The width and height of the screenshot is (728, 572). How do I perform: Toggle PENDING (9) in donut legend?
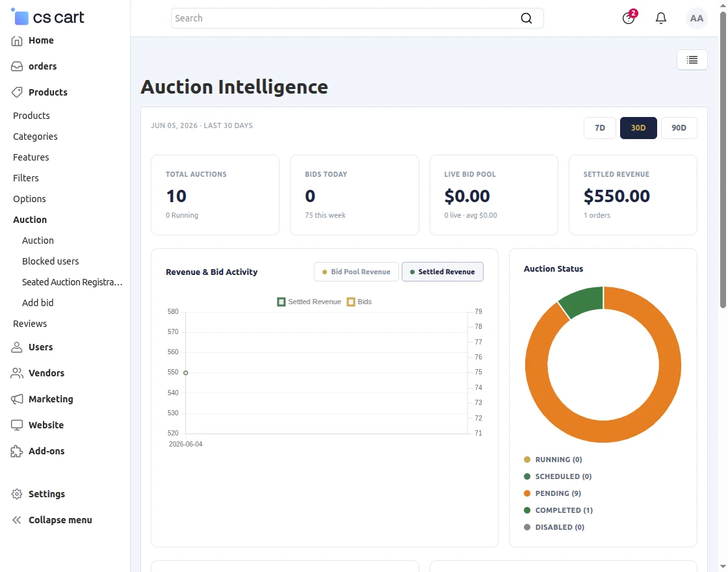pyautogui.click(x=552, y=493)
